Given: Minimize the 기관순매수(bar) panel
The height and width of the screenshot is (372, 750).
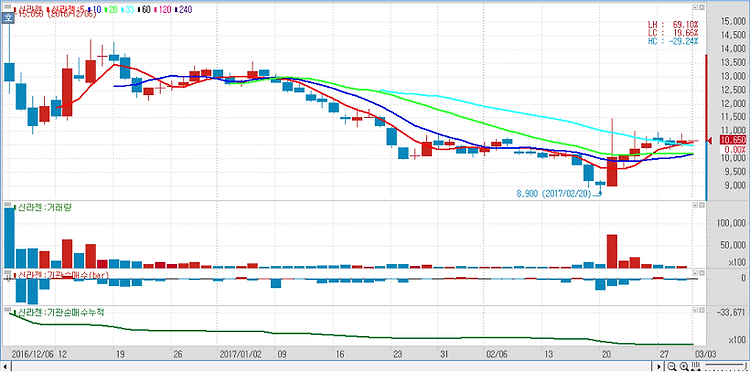Looking at the screenshot, I should tap(695, 273).
